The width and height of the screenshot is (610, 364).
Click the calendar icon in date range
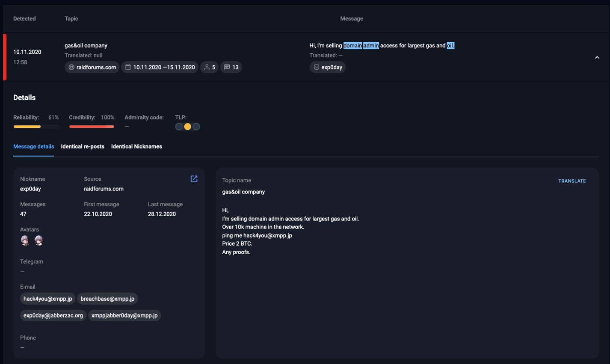(x=128, y=67)
